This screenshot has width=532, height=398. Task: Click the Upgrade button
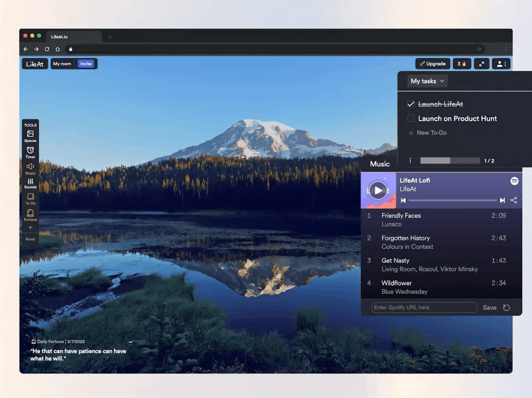[432, 64]
